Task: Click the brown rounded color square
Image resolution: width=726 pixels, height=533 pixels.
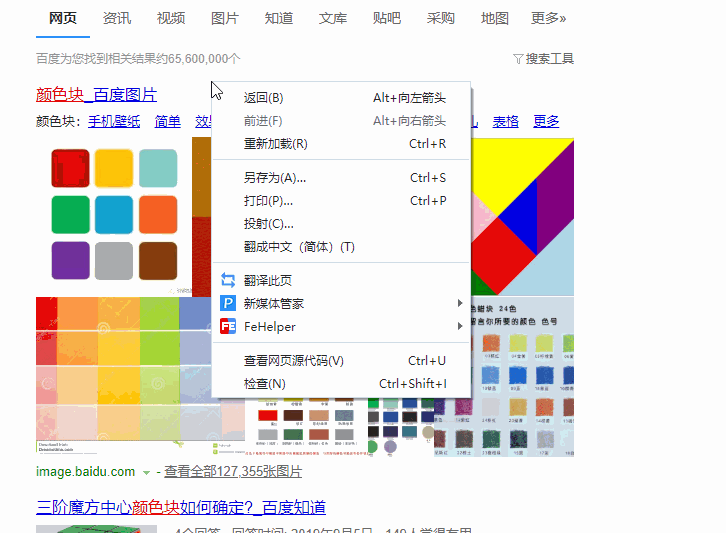Action: [158, 260]
